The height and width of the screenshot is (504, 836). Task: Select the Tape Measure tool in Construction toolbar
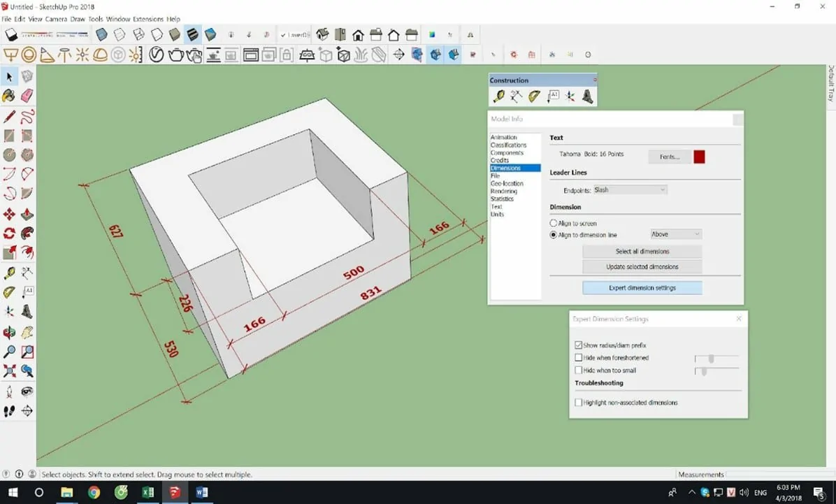(499, 97)
